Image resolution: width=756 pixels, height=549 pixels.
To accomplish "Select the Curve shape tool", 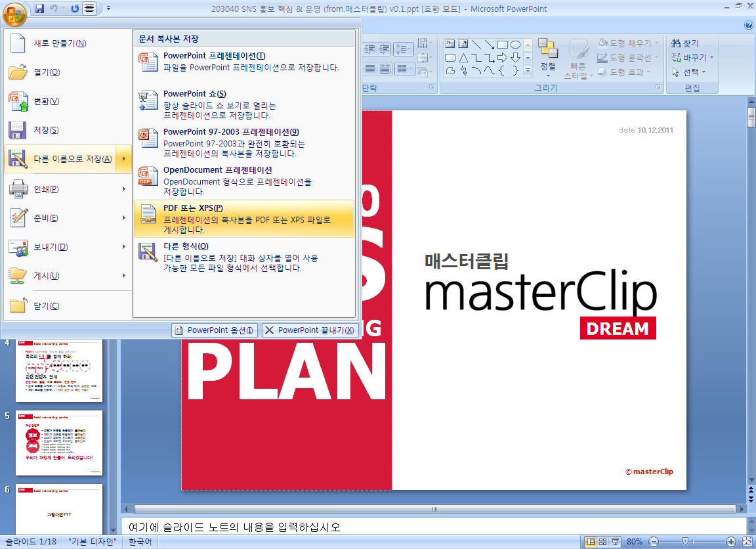I will (x=489, y=71).
